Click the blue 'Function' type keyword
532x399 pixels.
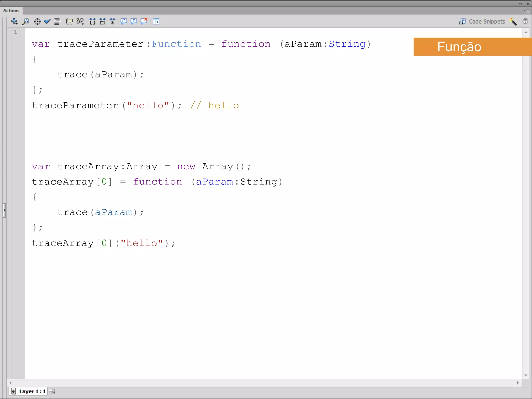point(176,44)
